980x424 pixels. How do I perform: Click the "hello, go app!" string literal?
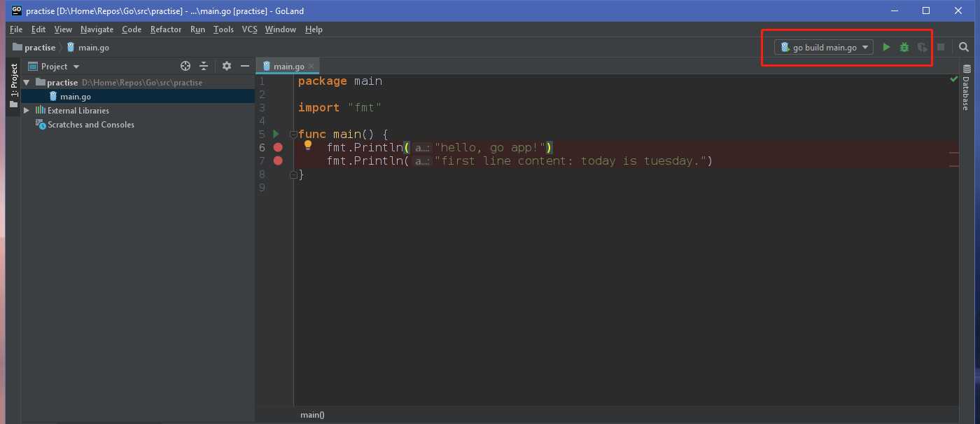(x=490, y=147)
